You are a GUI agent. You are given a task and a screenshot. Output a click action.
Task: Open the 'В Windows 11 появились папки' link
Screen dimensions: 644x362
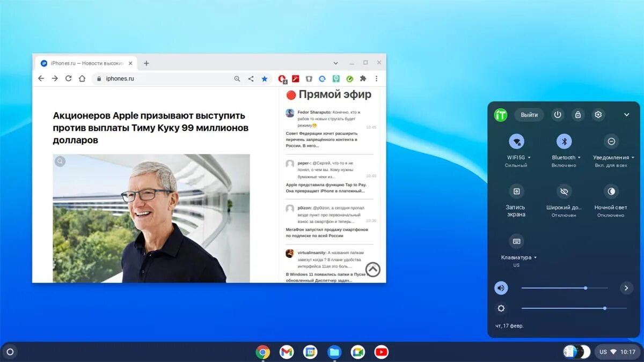[326, 277]
